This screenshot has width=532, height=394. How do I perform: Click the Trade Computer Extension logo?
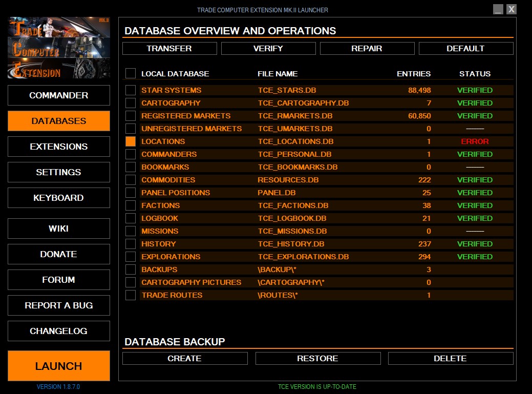point(59,48)
